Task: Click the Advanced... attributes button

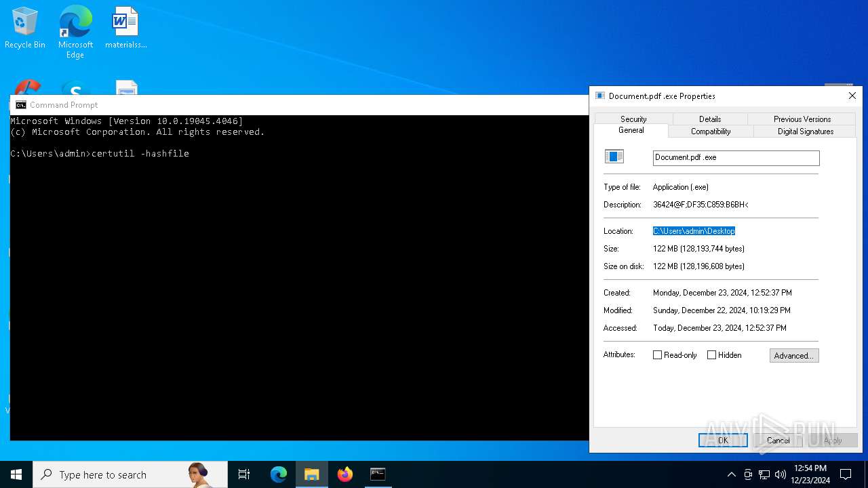Action: 794,355
